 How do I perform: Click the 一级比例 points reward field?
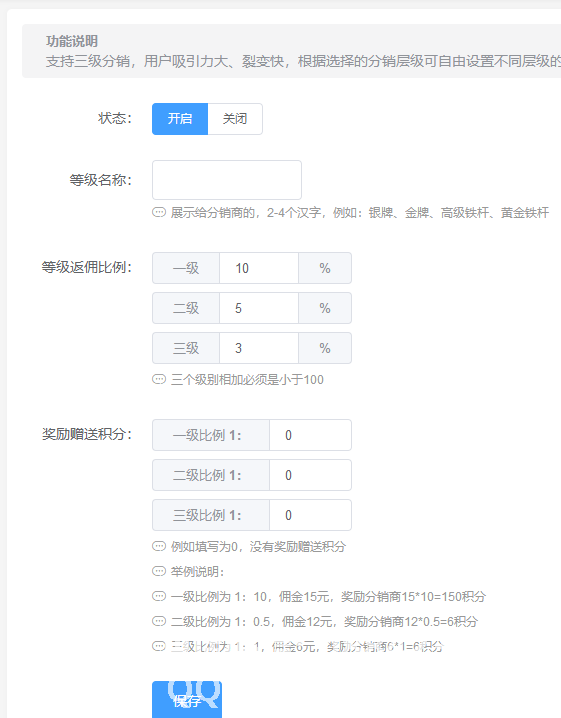[310, 435]
